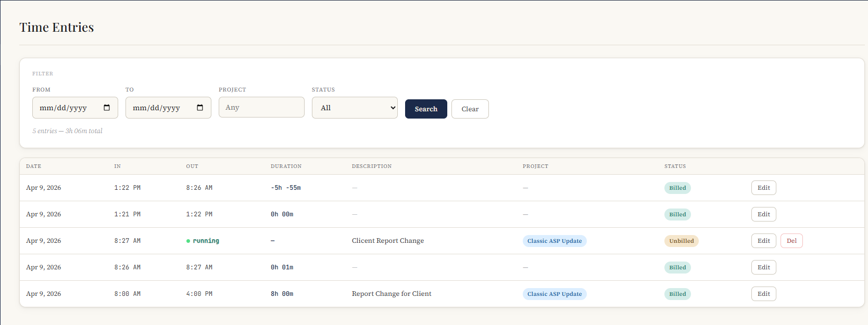Screen dimensions: 868x325
Task: Click the '8:27 AM' in time of running entry
Action: (x=128, y=241)
